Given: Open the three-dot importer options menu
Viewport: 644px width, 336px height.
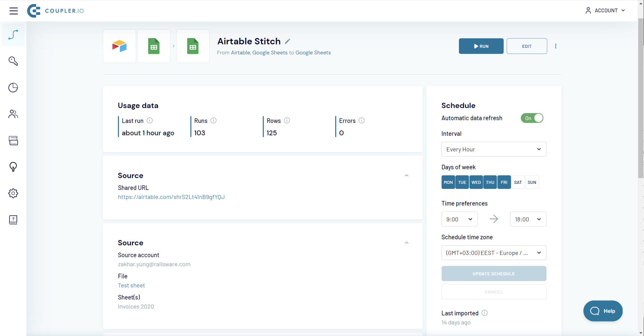Looking at the screenshot, I should point(556,46).
